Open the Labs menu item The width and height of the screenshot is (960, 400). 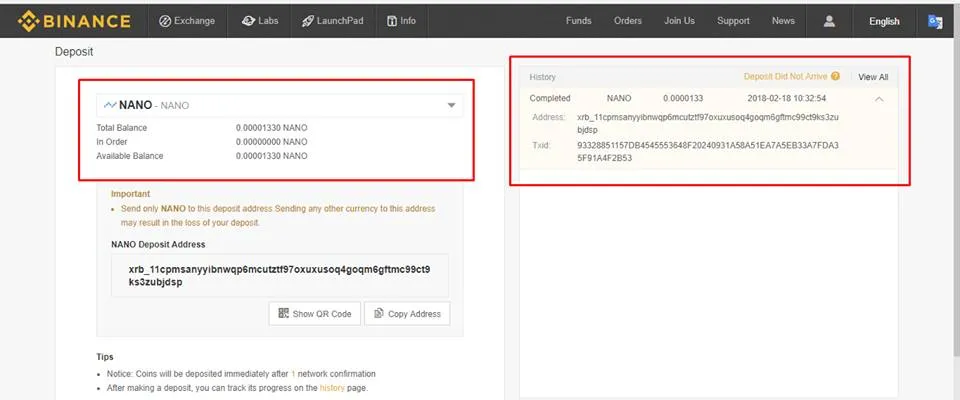pos(260,21)
